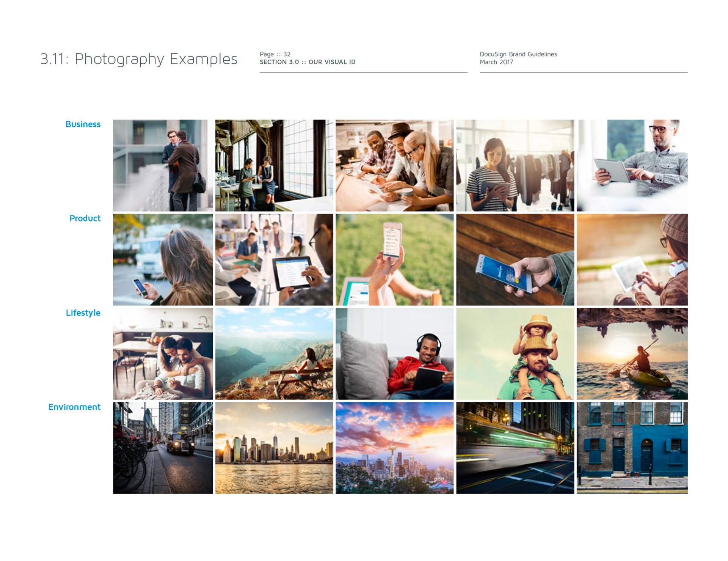Open photo of phone held over grass
Viewport: 728px width, 561px height.
pos(394,259)
